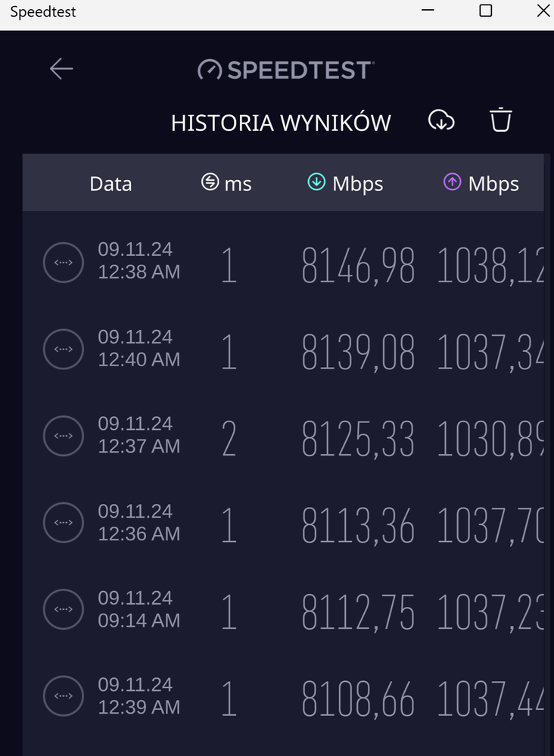Sort results by Data column

click(110, 184)
